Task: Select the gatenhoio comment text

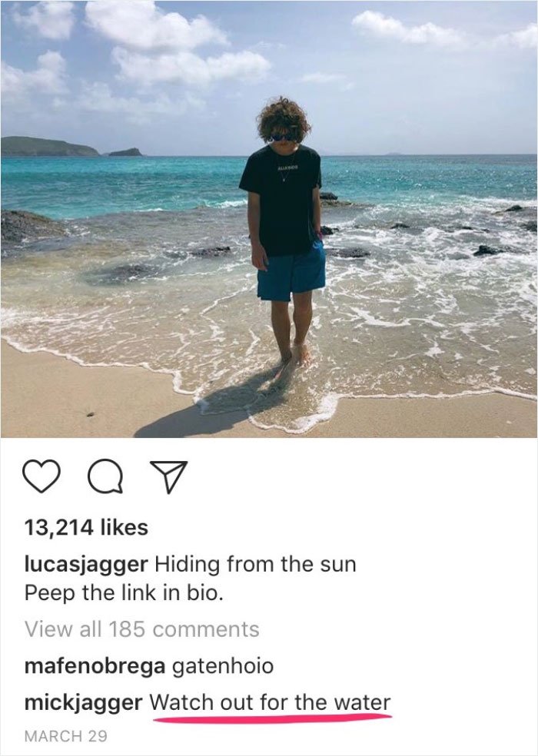Action: coord(223,666)
